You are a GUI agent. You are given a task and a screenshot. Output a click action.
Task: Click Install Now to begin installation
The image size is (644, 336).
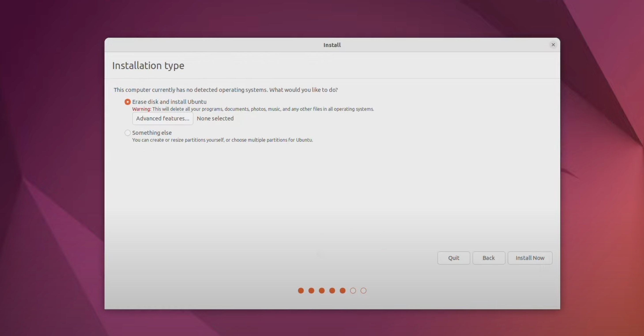[x=530, y=258]
